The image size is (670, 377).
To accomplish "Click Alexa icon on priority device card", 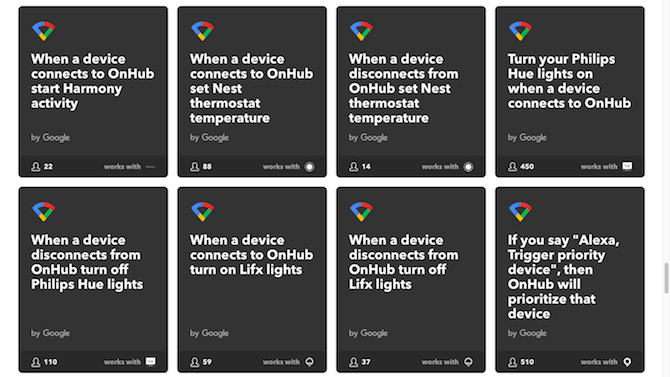I will [x=627, y=362].
